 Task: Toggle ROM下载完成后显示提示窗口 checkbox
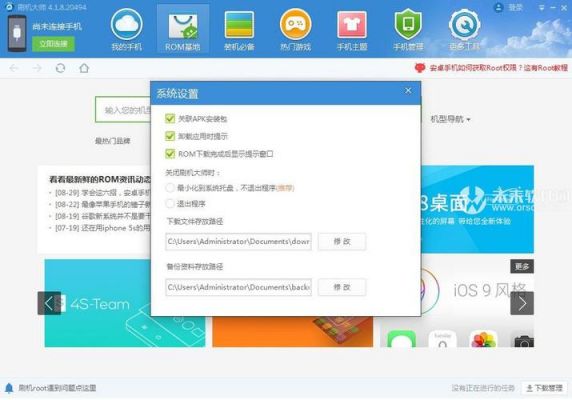(x=170, y=154)
